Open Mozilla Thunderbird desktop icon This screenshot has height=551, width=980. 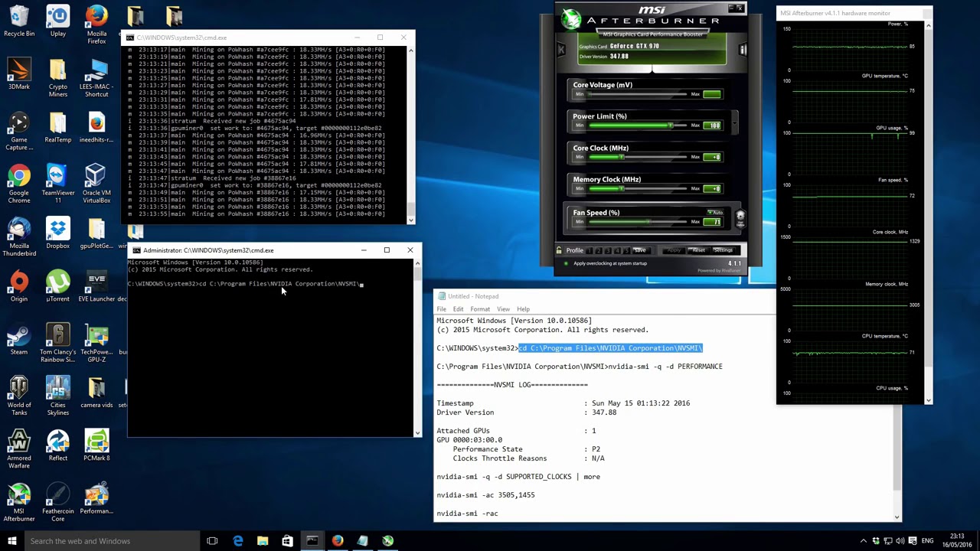[x=19, y=237]
